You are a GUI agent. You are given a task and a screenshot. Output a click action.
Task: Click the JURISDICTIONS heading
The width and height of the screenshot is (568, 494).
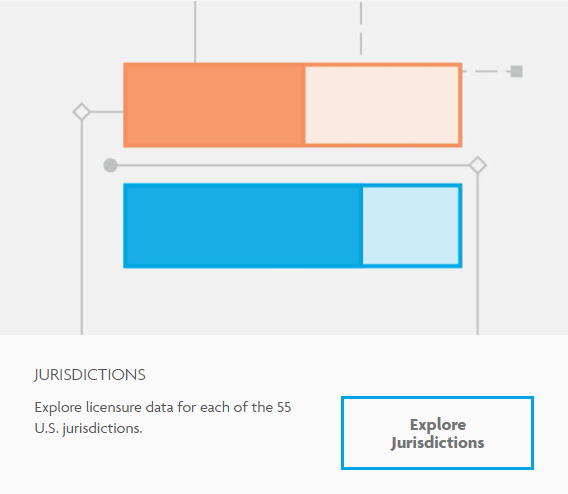[90, 375]
